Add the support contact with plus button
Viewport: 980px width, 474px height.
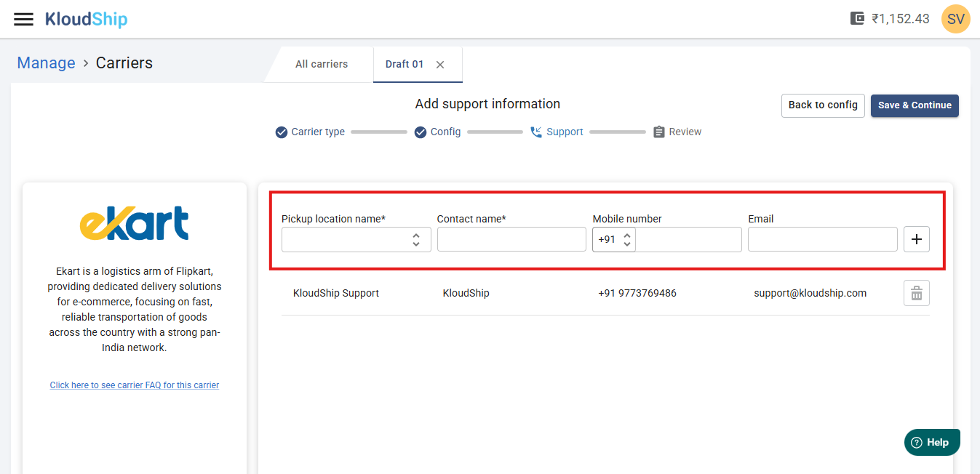click(x=916, y=239)
